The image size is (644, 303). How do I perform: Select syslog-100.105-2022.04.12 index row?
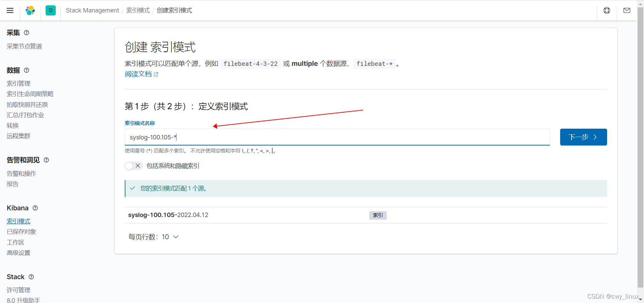click(366, 215)
